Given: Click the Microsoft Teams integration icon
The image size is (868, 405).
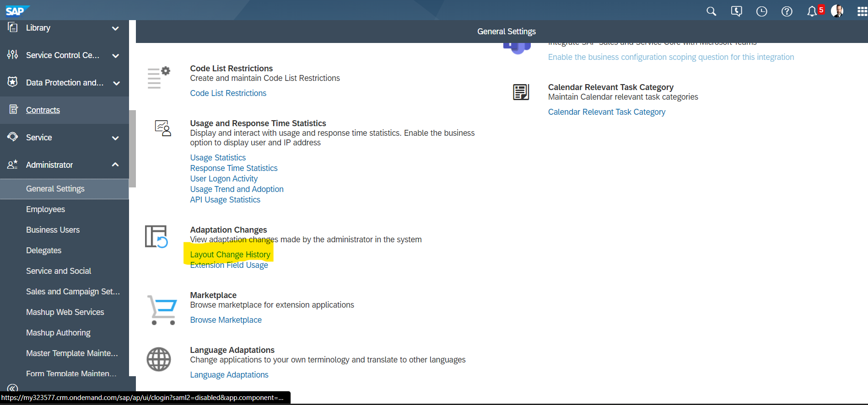Looking at the screenshot, I should [517, 48].
